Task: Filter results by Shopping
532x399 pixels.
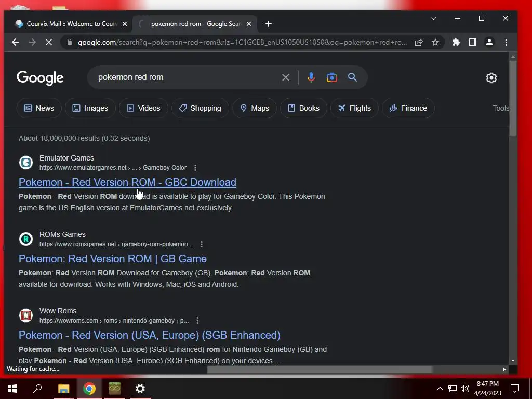Action: tap(200, 108)
